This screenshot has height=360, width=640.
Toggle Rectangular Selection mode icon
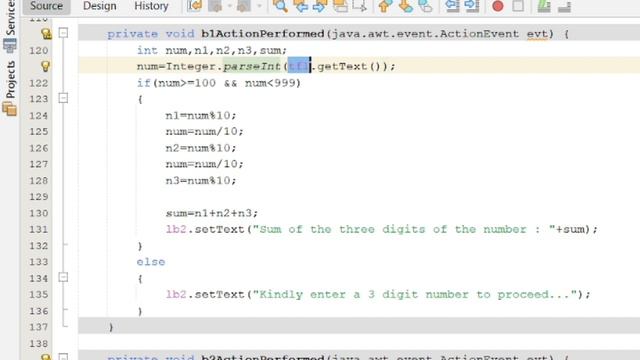tap(359, 6)
